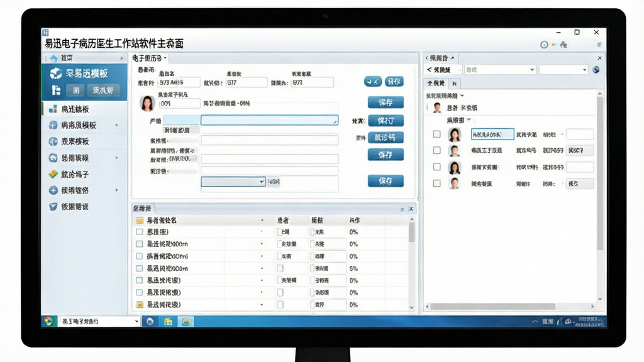
Task: Click the patient photo in the record form
Action: point(147,104)
